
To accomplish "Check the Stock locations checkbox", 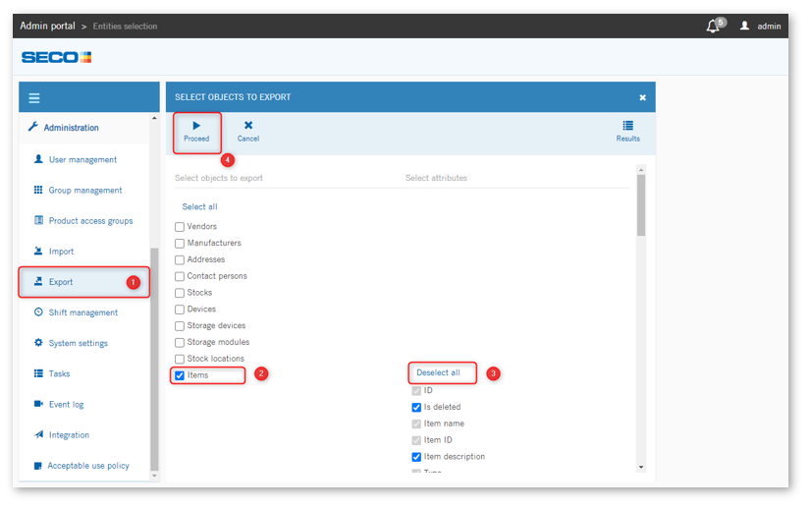I will [180, 360].
